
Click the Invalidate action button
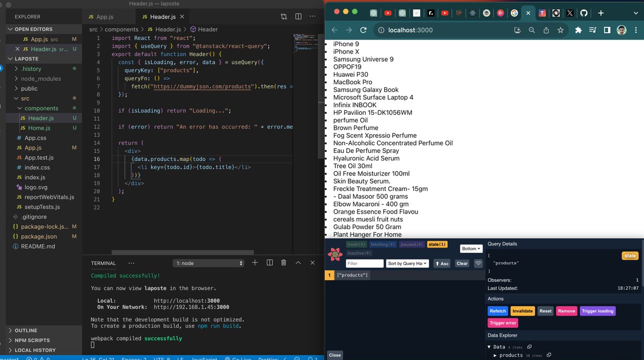(x=523, y=311)
